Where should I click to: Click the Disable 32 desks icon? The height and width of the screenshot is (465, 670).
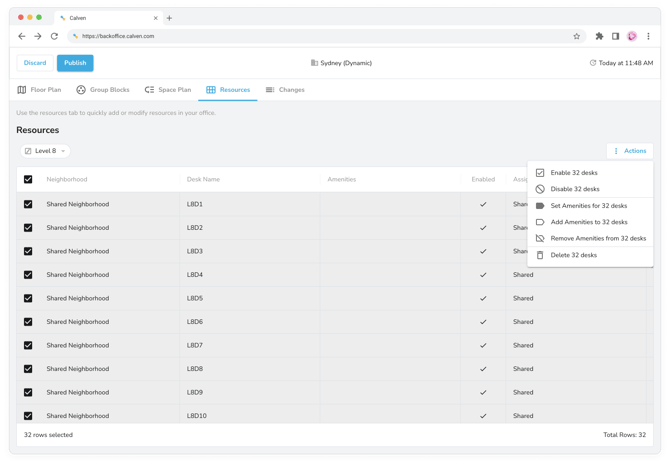(x=540, y=189)
